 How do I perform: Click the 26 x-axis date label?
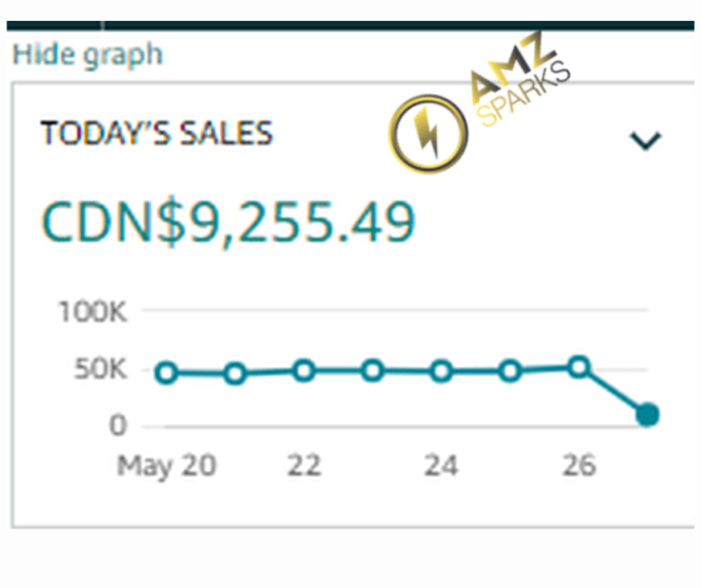click(579, 466)
